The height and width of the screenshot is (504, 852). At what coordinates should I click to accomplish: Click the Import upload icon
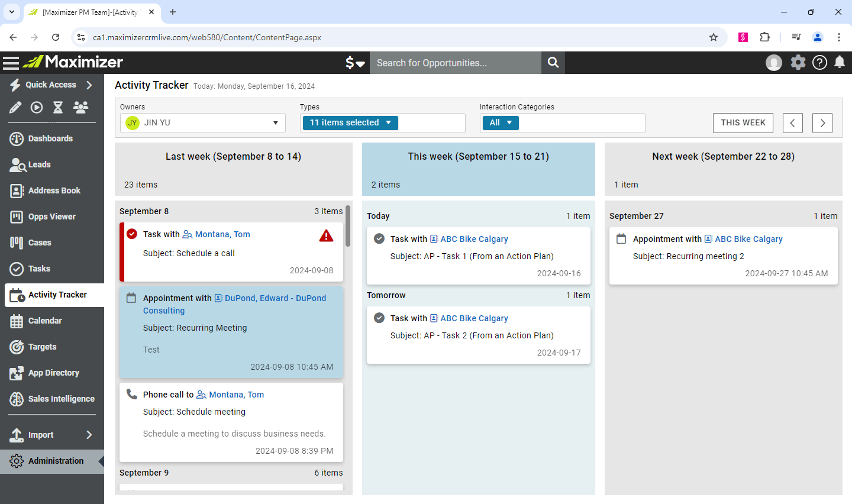pos(17,435)
